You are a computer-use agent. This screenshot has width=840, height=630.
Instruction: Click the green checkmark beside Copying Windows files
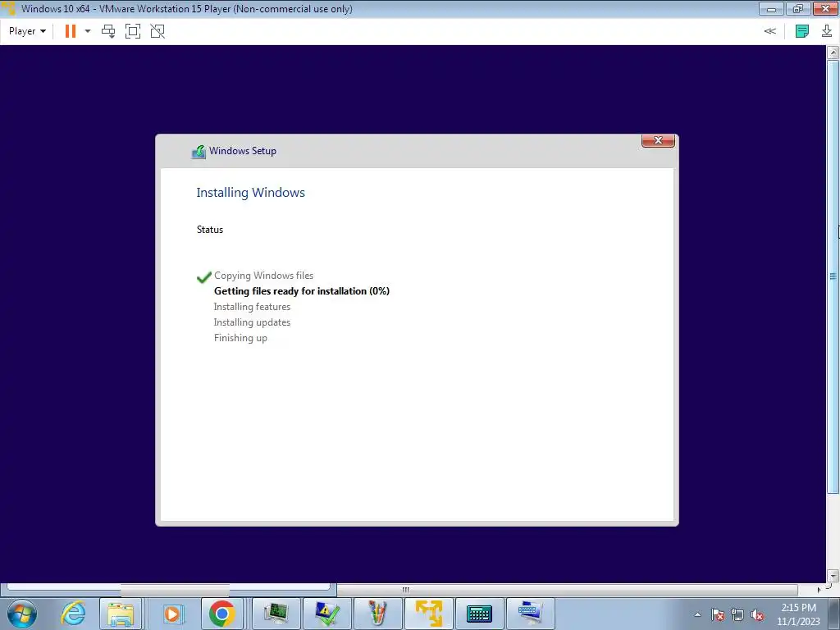(x=204, y=277)
